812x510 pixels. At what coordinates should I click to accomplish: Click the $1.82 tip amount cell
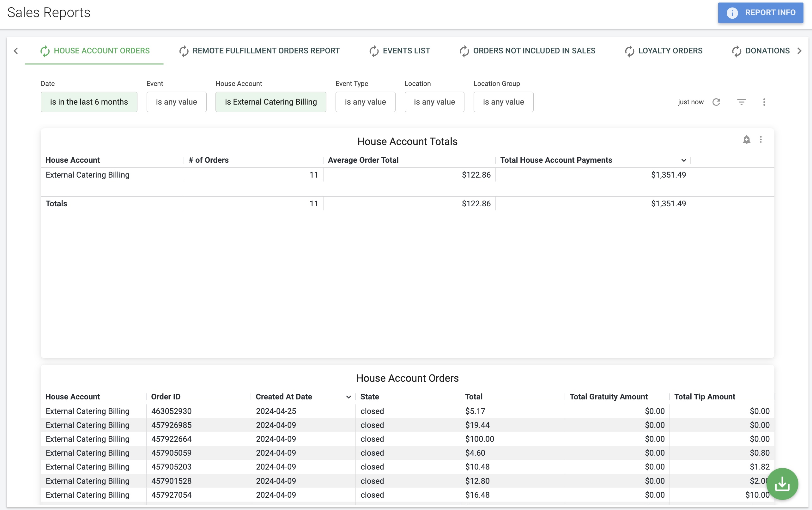[x=760, y=467]
